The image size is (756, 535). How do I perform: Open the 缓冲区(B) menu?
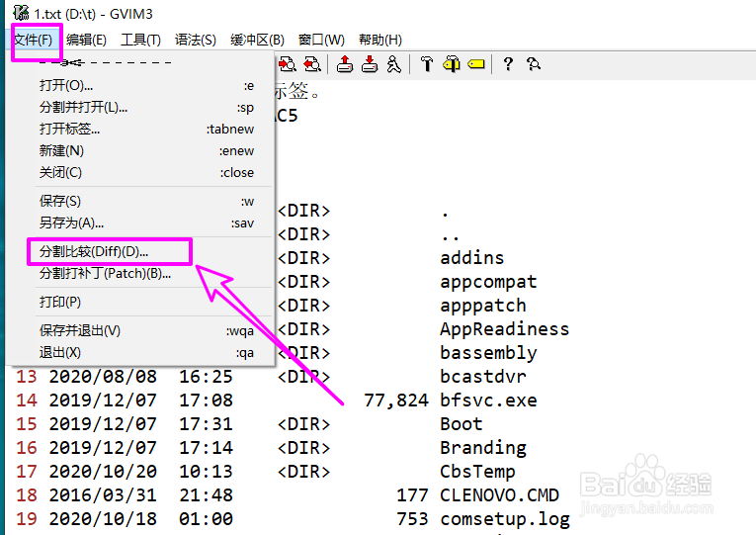[257, 40]
